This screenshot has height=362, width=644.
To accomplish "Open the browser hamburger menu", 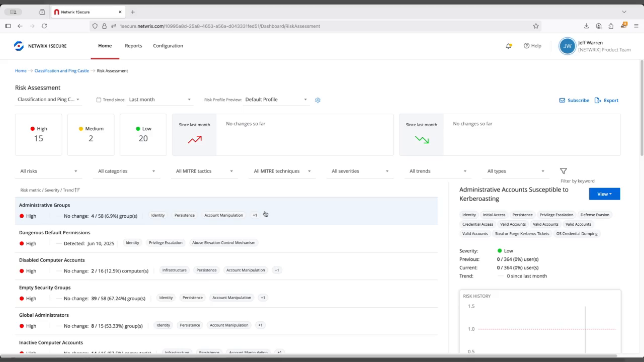I will tap(636, 26).
